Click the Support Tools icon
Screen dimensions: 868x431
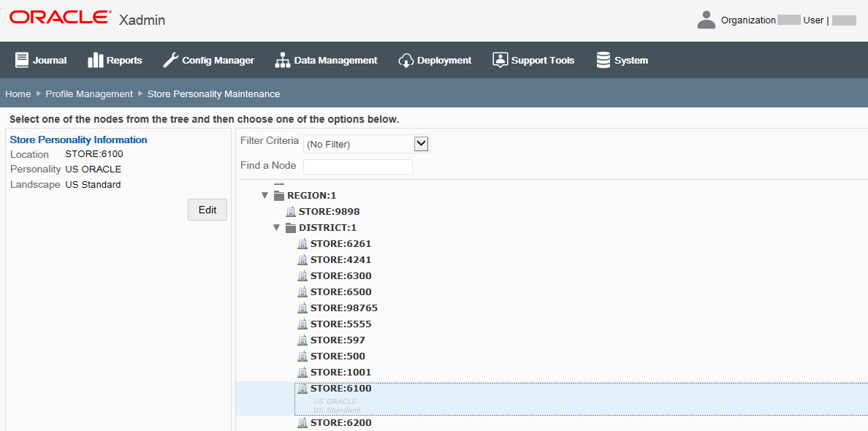pyautogui.click(x=500, y=60)
